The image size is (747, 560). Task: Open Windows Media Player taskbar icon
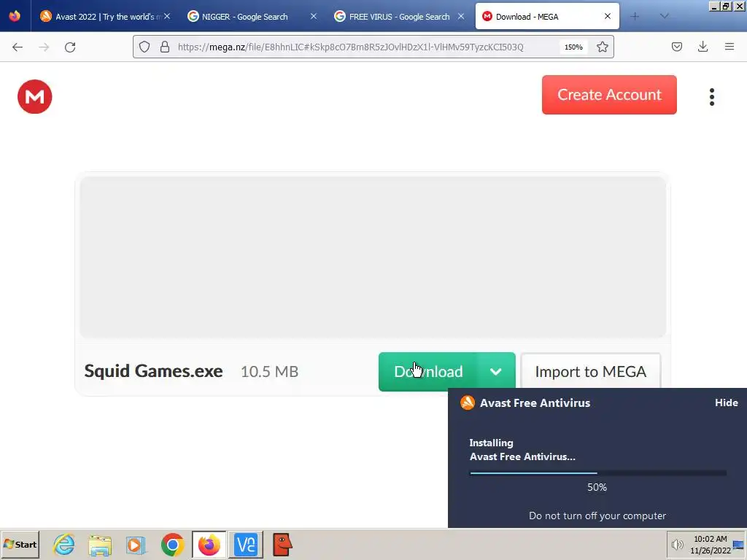point(136,544)
